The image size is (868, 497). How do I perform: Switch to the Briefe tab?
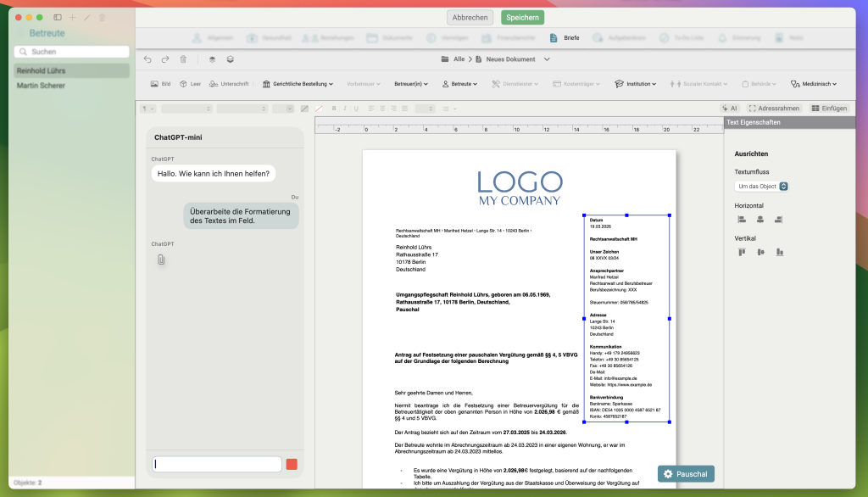click(x=565, y=38)
